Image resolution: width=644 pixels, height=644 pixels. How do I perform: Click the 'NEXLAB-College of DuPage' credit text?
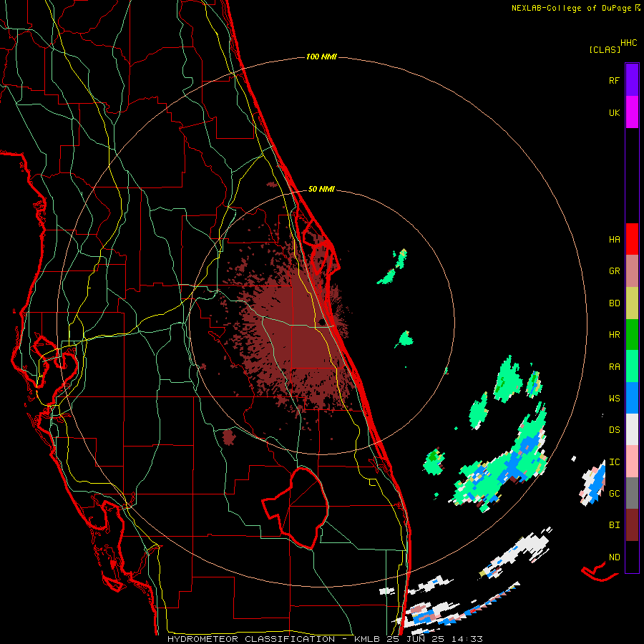pyautogui.click(x=571, y=8)
